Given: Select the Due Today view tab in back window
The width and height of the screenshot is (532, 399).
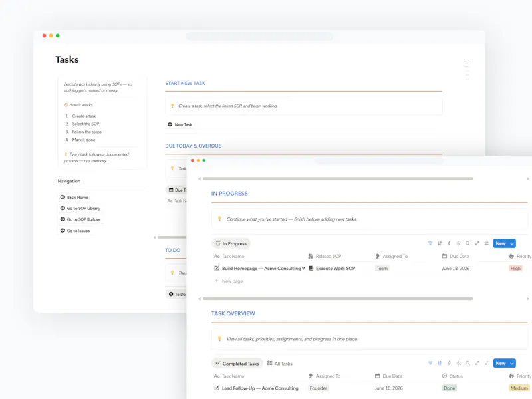Looking at the screenshot, I should 176,190.
